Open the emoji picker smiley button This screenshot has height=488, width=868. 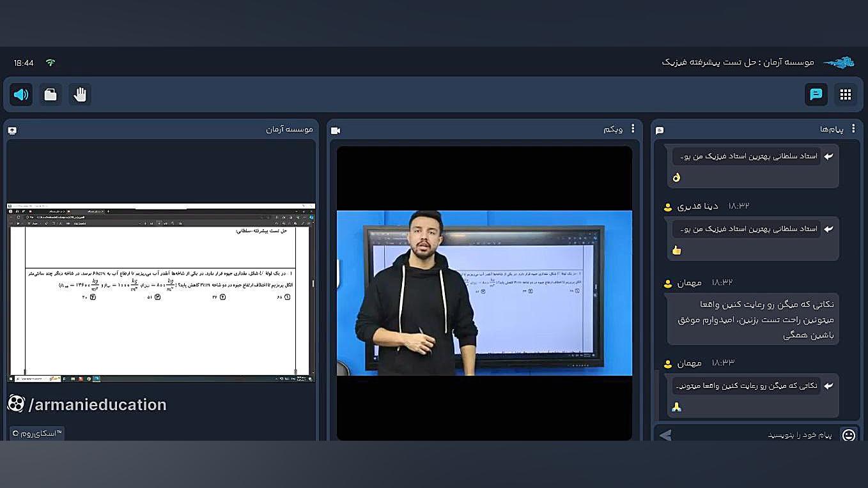[849, 435]
